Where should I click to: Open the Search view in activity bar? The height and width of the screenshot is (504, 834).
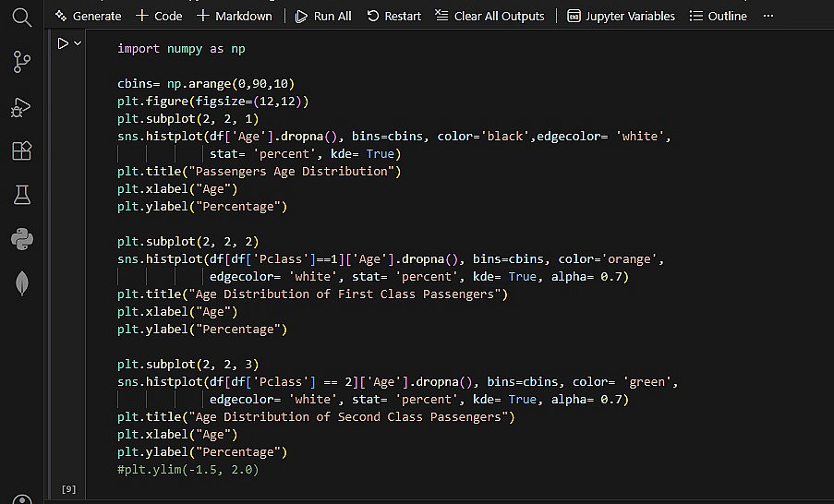point(21,16)
